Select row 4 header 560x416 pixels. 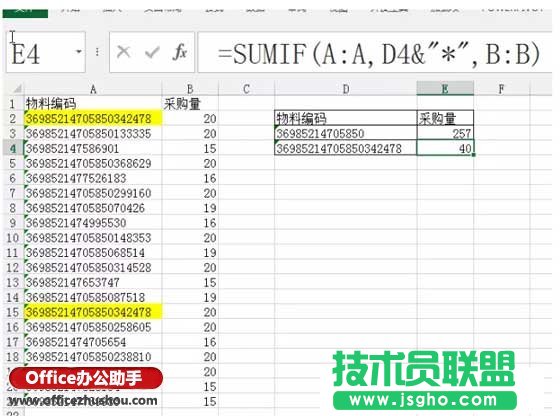pyautogui.click(x=12, y=148)
